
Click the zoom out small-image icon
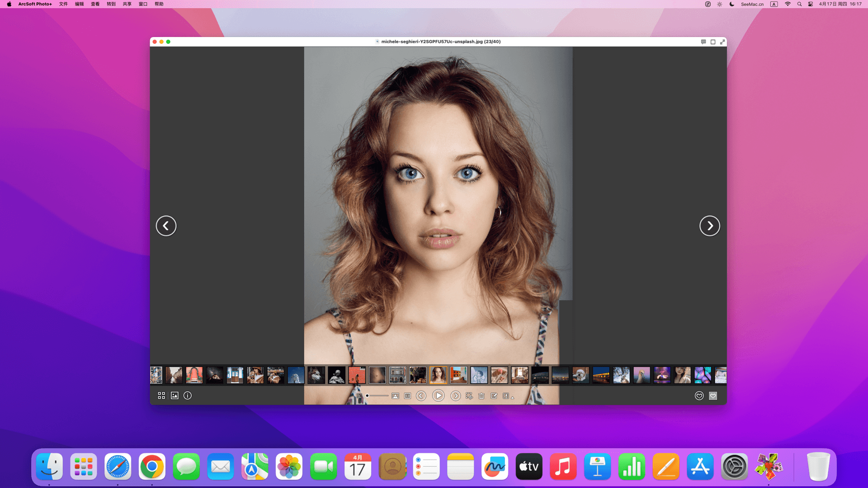(x=359, y=396)
